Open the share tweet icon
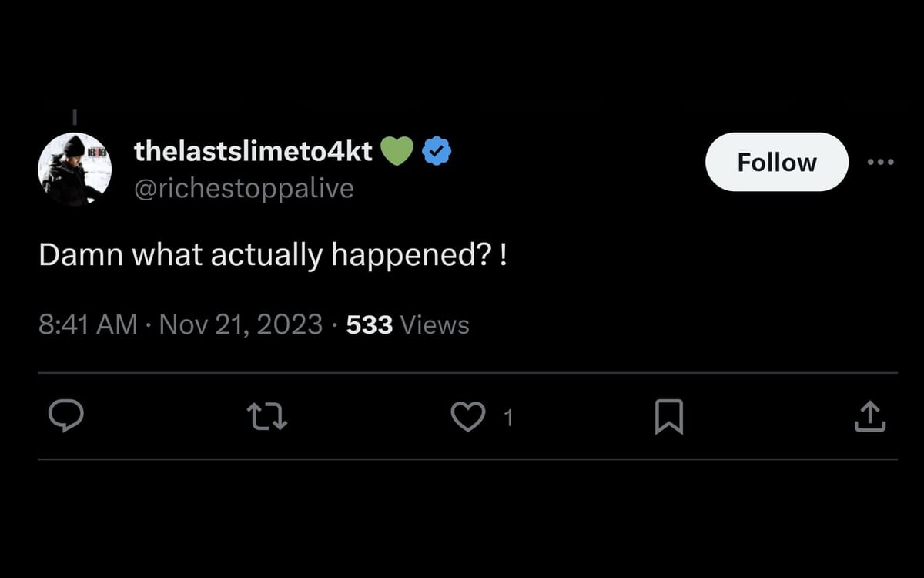 870,416
